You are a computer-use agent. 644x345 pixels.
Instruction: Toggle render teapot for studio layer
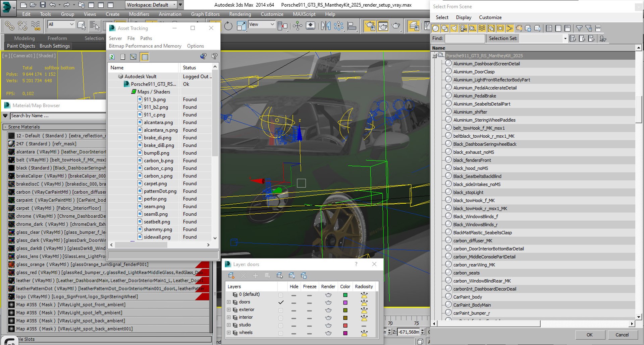point(328,326)
